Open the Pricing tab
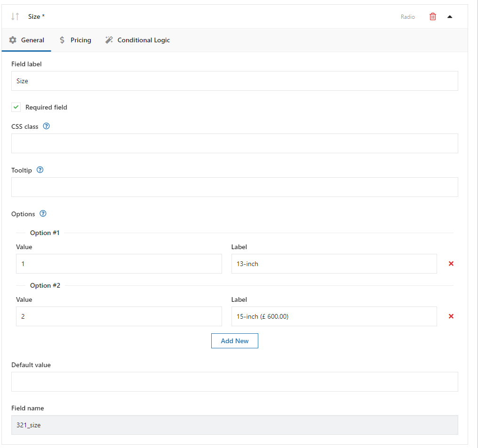This screenshot has height=448, width=478. click(75, 40)
